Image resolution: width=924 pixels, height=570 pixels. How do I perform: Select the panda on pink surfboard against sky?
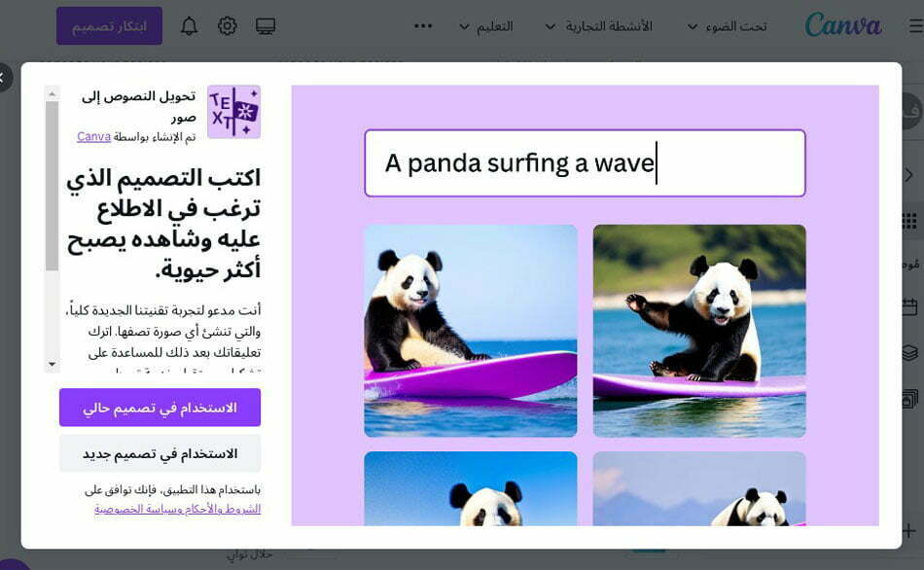click(470, 331)
